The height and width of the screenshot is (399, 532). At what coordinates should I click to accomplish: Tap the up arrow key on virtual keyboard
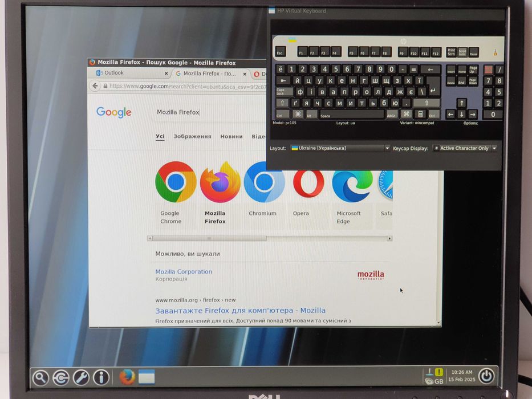[461, 103]
